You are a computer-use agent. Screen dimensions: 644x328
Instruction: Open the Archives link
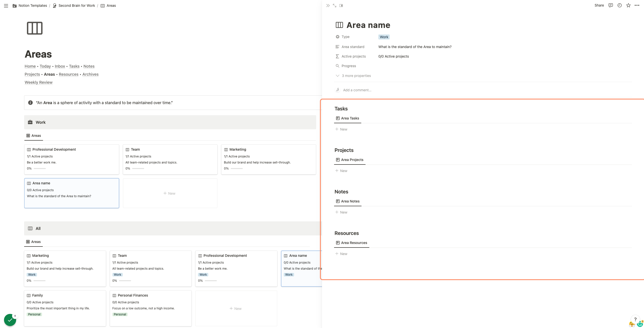[x=90, y=74]
